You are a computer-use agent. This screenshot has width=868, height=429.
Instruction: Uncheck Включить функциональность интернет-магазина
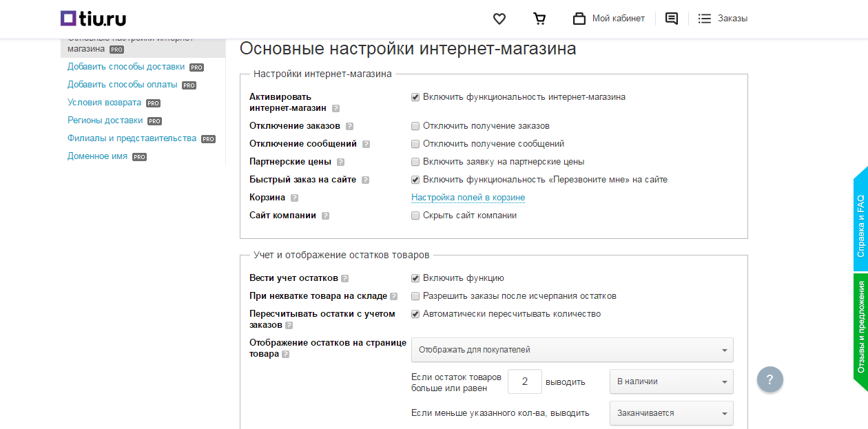coord(413,97)
